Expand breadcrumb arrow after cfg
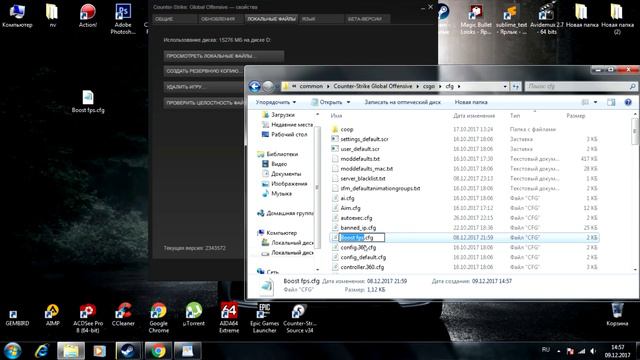This screenshot has width=640, height=360. coord(459,87)
